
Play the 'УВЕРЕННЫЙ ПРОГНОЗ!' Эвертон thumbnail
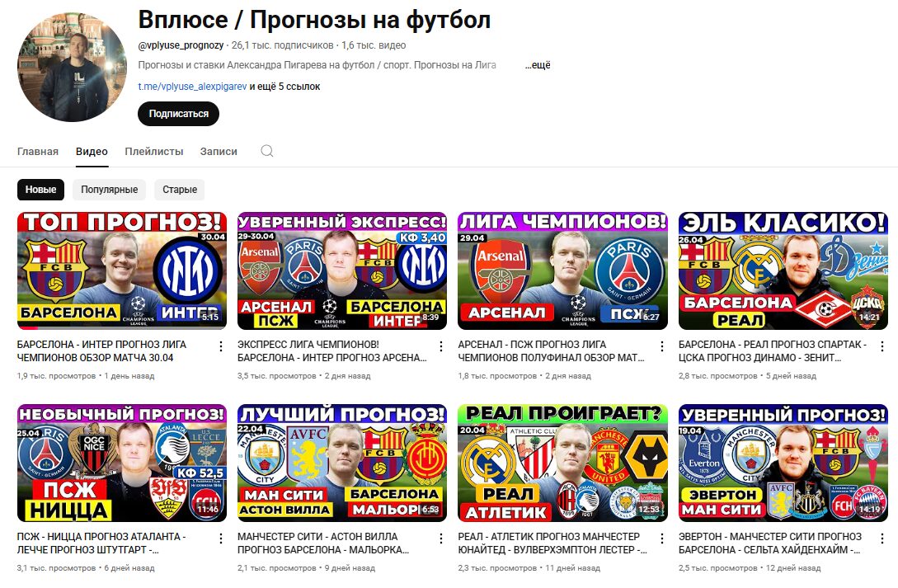click(x=783, y=463)
